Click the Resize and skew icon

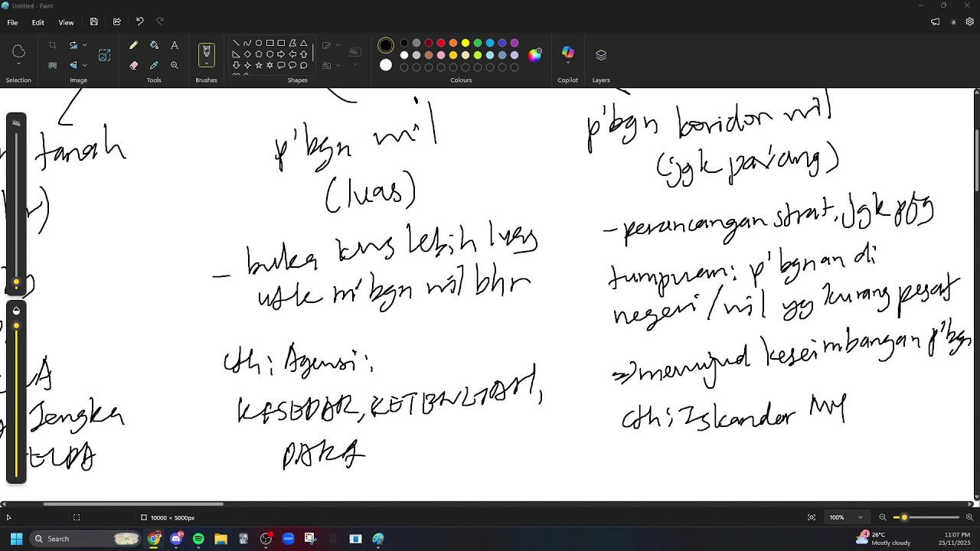pyautogui.click(x=105, y=55)
